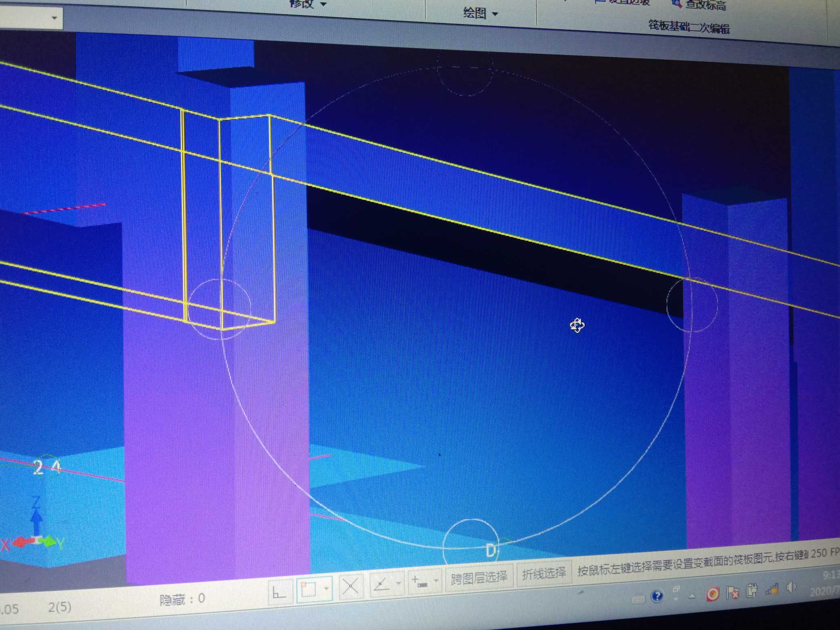The image size is (840, 630).
Task: Click the red circular tray application icon
Action: tap(712, 594)
